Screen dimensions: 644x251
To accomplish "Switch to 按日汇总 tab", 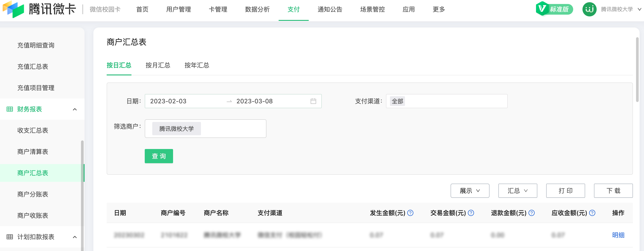I will [119, 65].
